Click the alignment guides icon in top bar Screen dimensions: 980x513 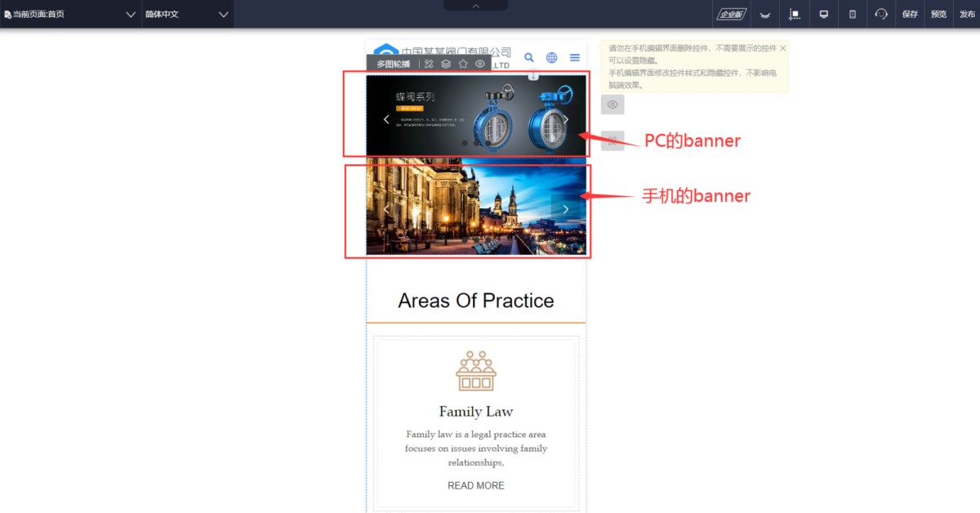[x=794, y=14]
